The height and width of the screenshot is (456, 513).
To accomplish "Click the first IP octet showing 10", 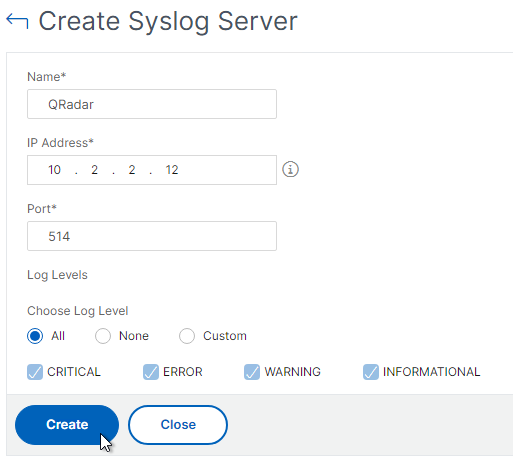I will tap(54, 170).
